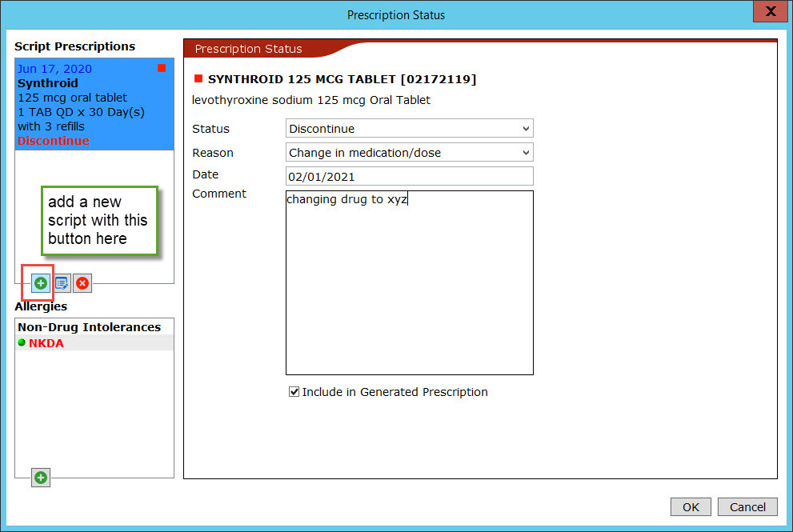Expand the Reason dropdown
Image resolution: width=793 pixels, height=532 pixels.
point(409,153)
